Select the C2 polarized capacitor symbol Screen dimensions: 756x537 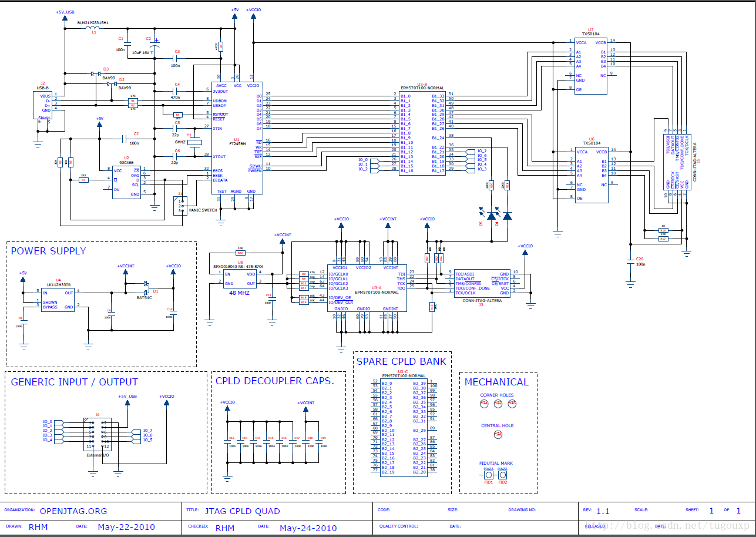point(155,45)
